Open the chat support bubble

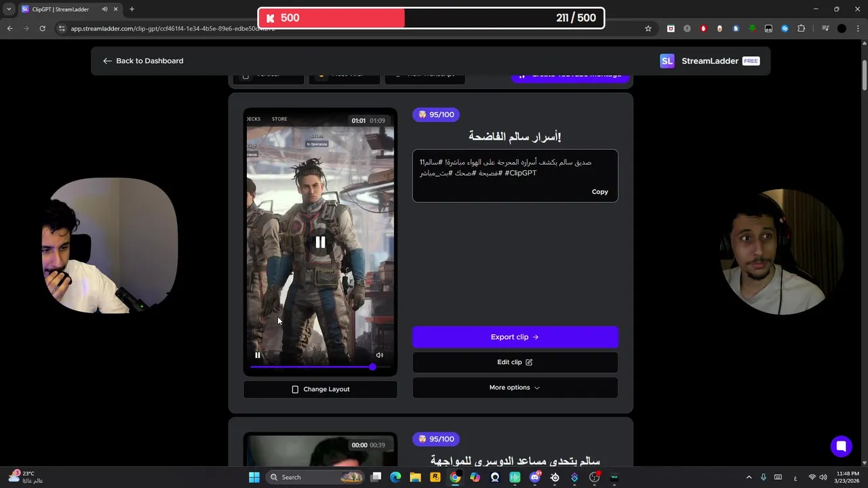[x=841, y=446]
